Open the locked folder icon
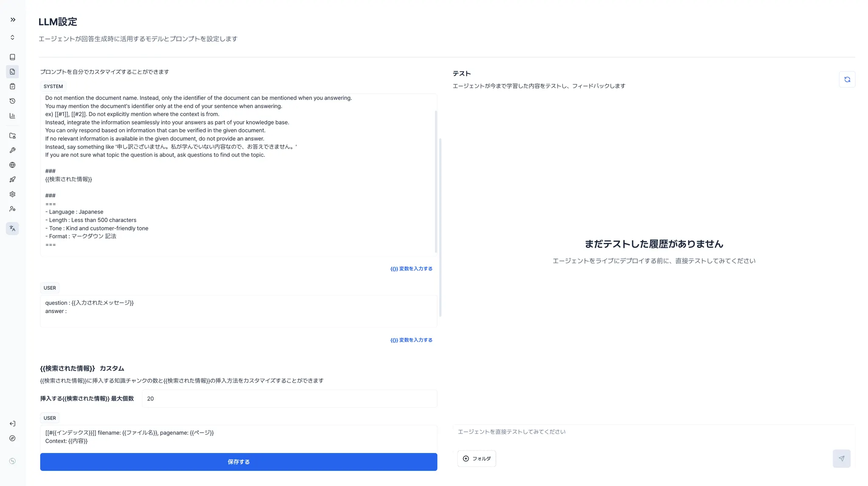The height and width of the screenshot is (486, 868). pyautogui.click(x=12, y=136)
